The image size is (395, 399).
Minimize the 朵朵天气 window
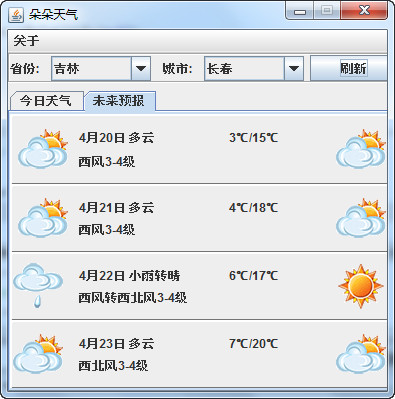click(x=300, y=11)
